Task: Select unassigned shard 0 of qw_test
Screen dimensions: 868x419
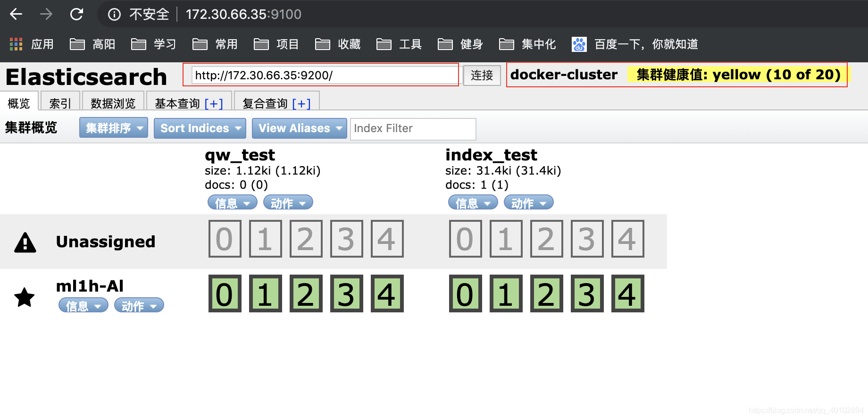Action: click(225, 239)
